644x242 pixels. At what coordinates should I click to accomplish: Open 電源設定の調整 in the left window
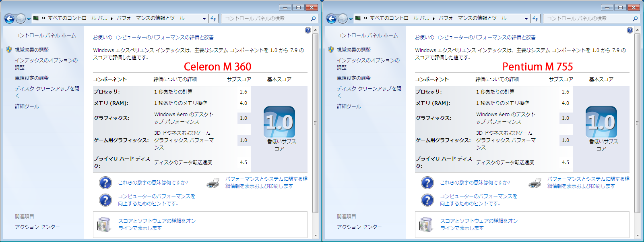pyautogui.click(x=32, y=78)
